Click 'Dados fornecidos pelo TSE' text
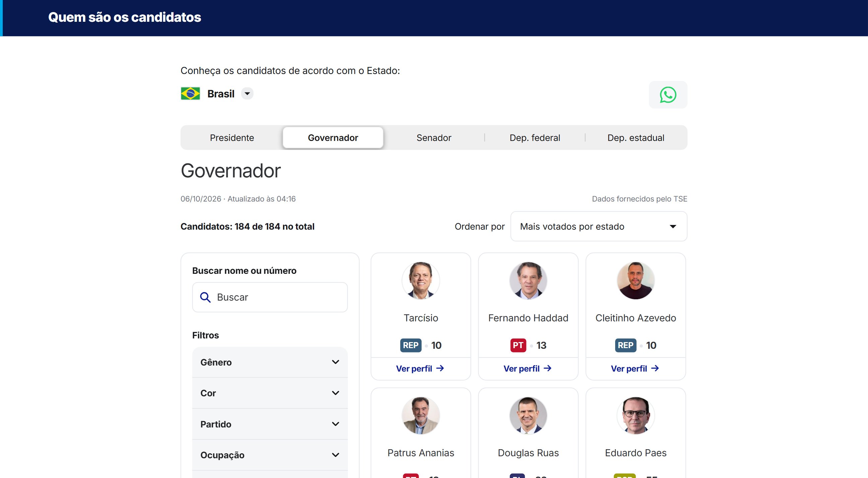868x478 pixels. point(639,199)
